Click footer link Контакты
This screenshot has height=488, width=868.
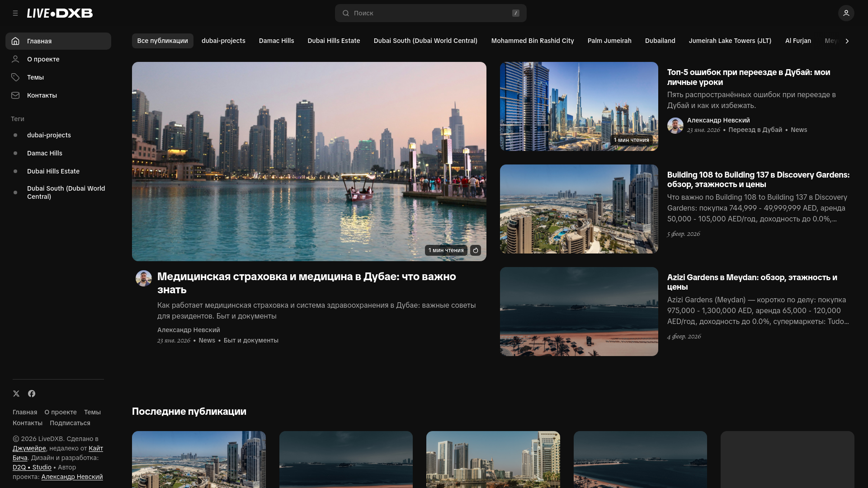[x=28, y=423]
